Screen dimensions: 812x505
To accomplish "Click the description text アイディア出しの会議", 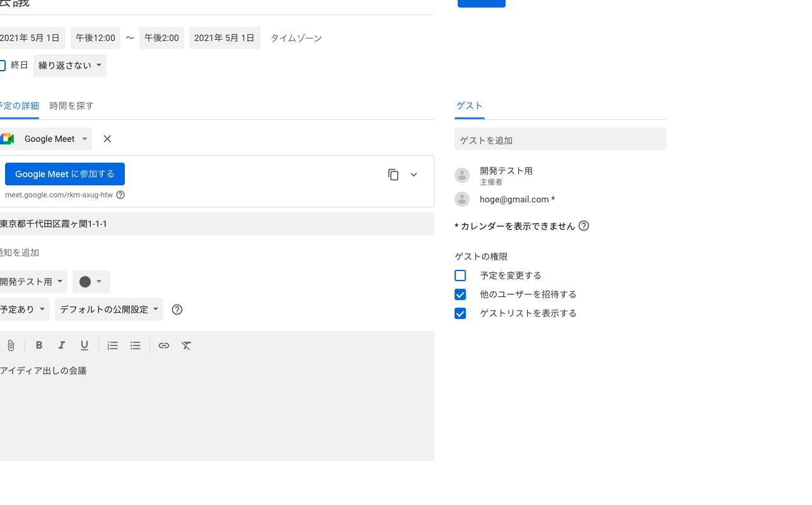I will click(43, 371).
